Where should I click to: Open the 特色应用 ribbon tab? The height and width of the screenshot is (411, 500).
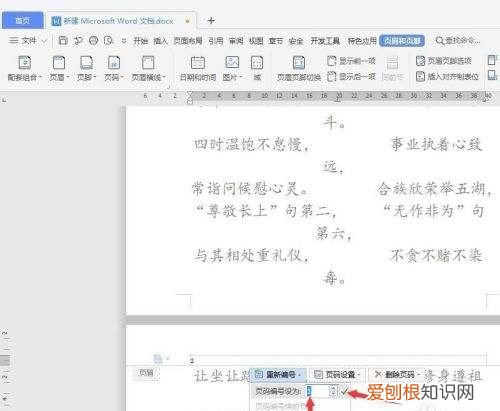362,41
